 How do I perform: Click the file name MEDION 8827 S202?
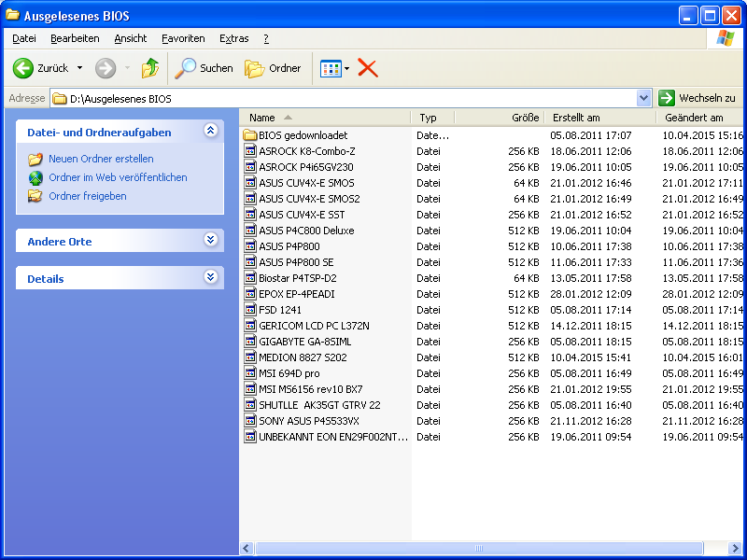[303, 357]
